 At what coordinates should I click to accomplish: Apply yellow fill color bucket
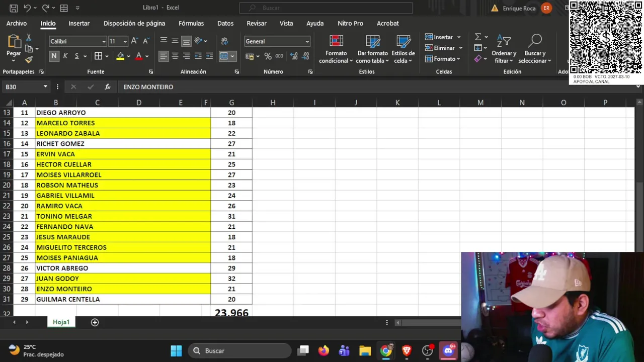[120, 56]
